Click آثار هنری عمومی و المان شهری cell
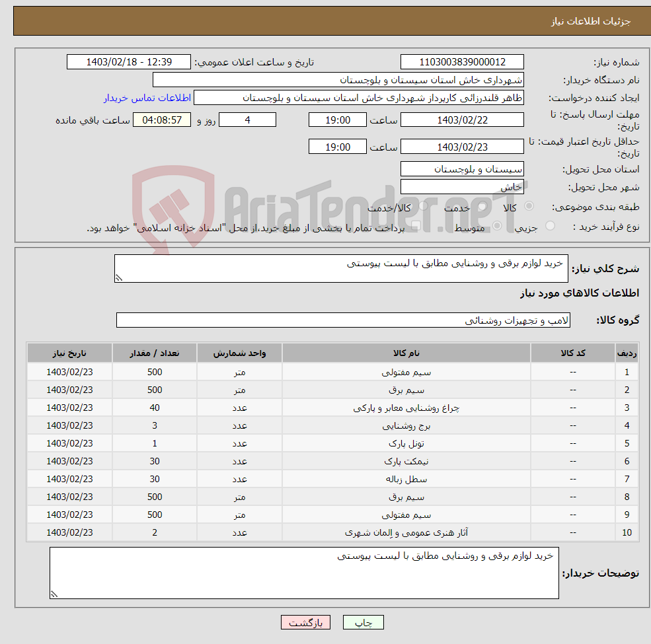The width and height of the screenshot is (651, 644). 406,533
